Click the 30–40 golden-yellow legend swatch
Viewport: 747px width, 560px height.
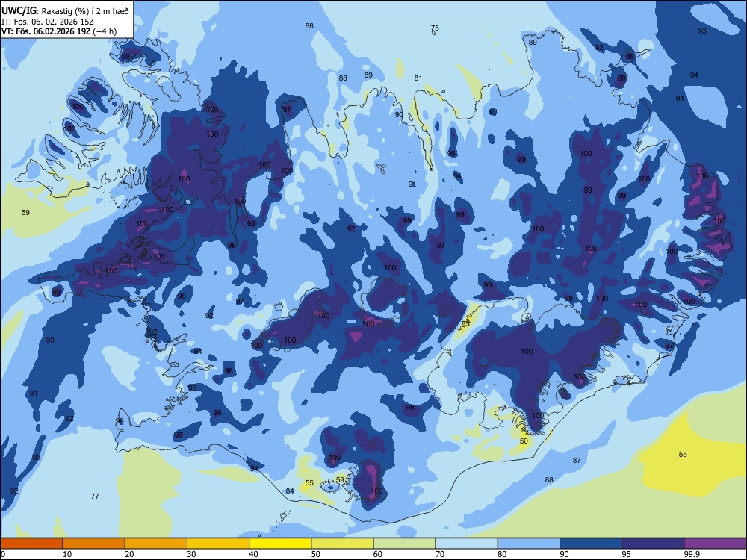pyautogui.click(x=218, y=544)
